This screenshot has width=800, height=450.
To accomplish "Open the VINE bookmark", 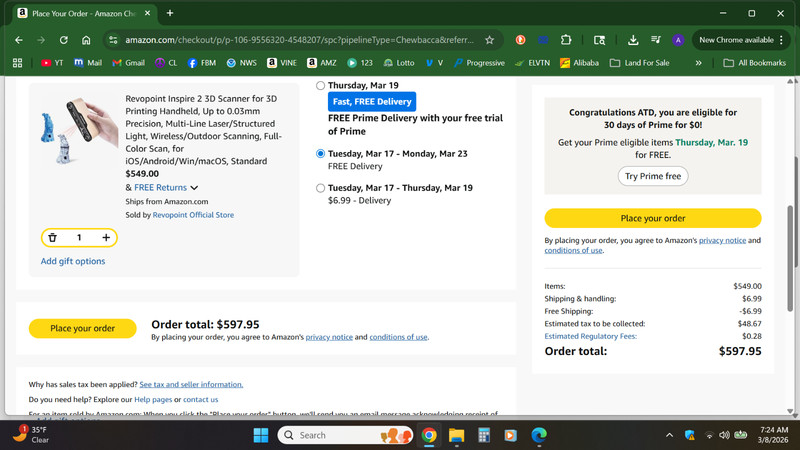I will (282, 63).
